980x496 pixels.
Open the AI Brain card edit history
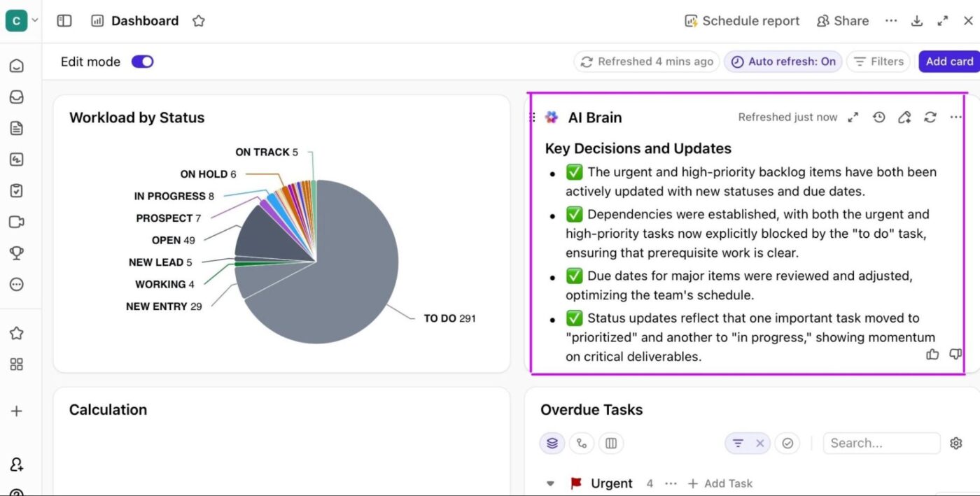pyautogui.click(x=879, y=117)
